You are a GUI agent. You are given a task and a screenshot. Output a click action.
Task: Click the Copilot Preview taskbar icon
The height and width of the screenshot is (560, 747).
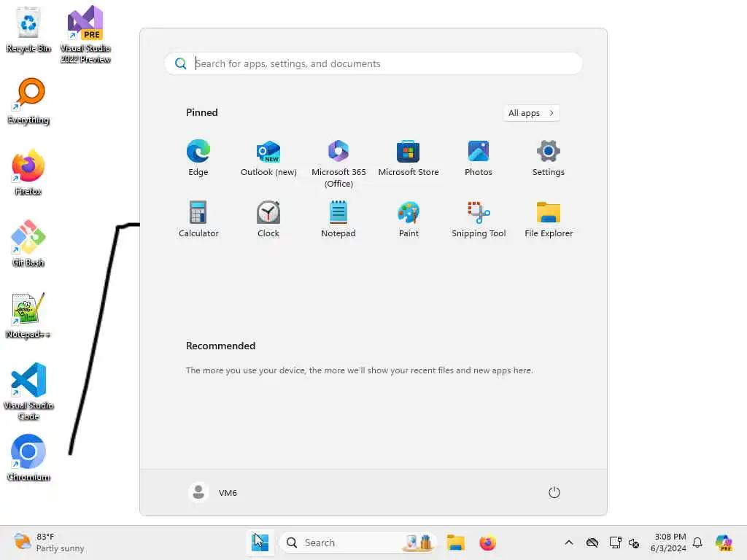(724, 542)
